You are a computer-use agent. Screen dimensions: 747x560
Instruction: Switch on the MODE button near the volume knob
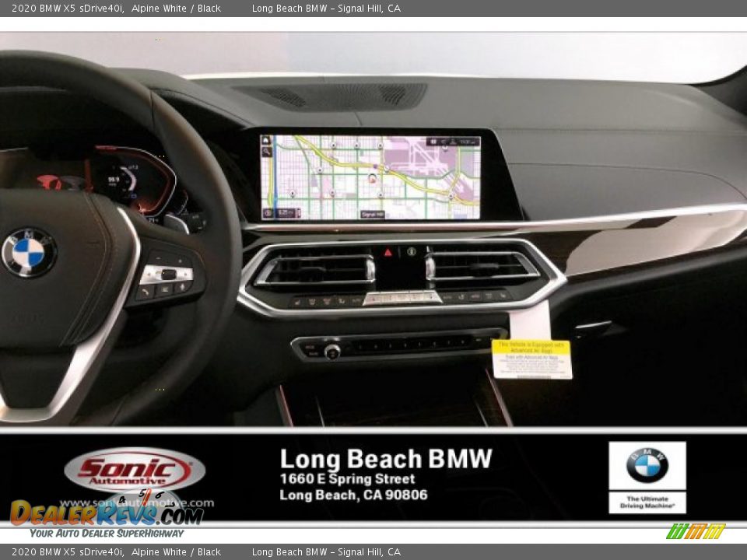[310, 345]
